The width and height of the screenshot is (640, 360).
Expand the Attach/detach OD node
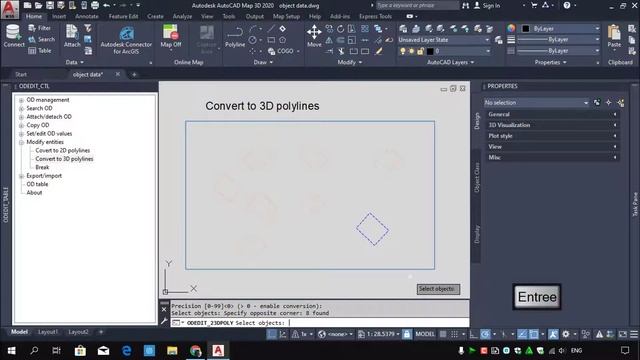point(21,117)
